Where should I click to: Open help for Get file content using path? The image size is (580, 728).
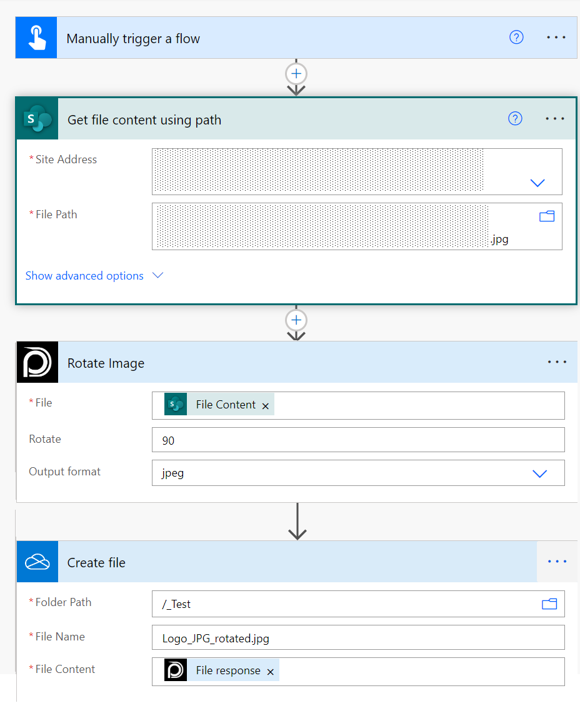515,119
